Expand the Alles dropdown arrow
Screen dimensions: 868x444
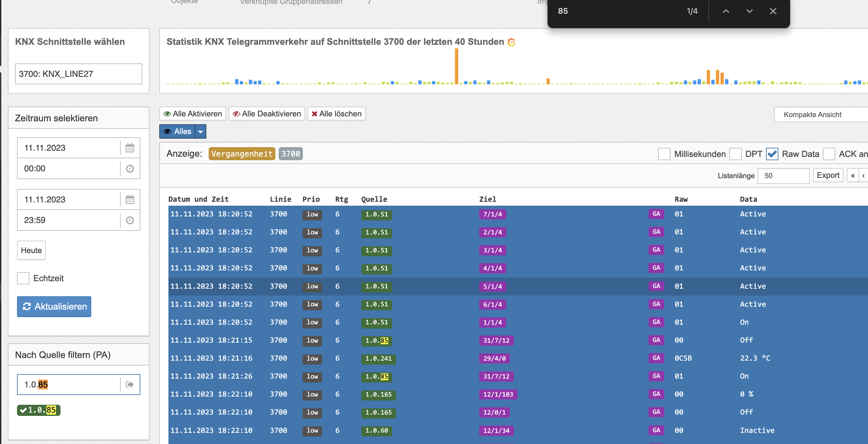(x=200, y=131)
